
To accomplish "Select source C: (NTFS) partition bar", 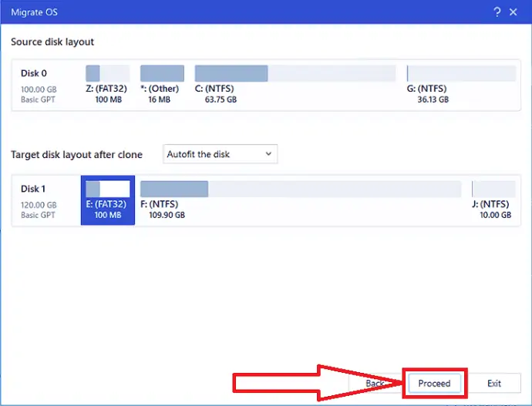I will tap(295, 73).
